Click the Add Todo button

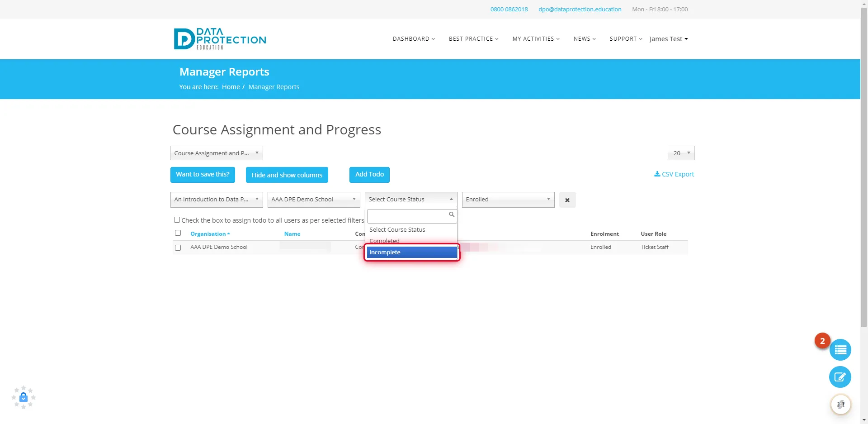click(369, 175)
